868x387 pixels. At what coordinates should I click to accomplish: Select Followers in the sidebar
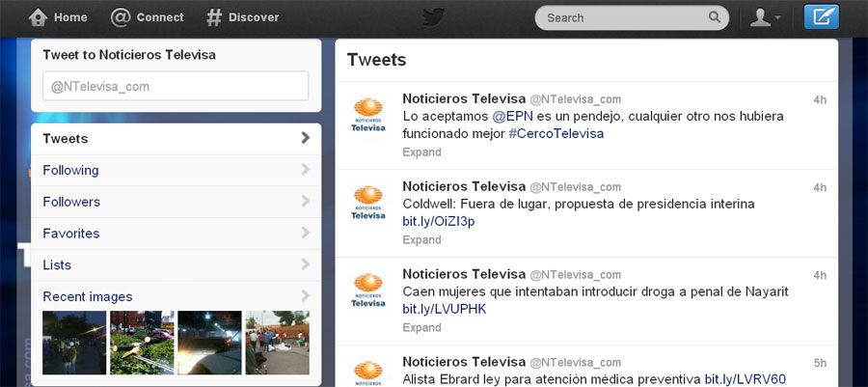point(71,202)
